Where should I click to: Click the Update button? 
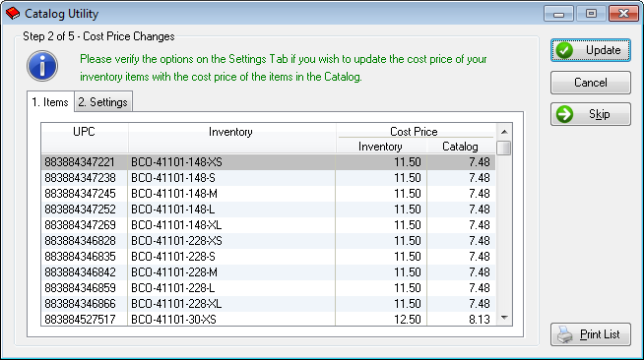click(590, 50)
